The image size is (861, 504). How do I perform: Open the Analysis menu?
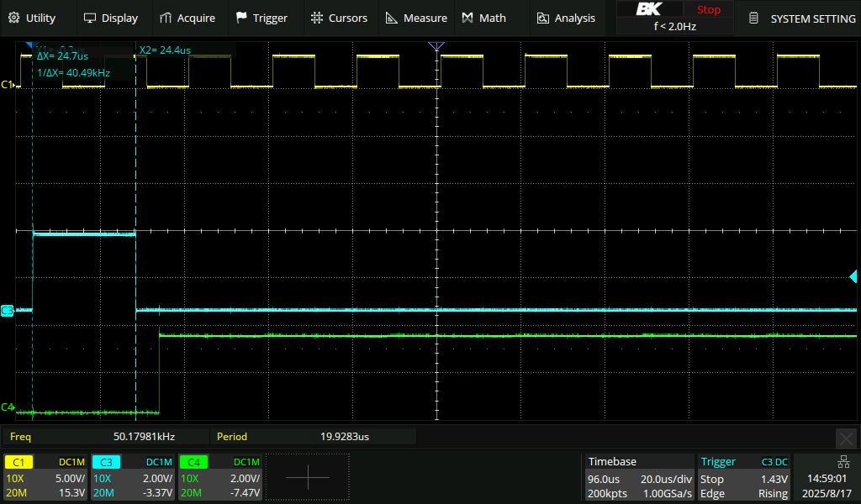[566, 18]
